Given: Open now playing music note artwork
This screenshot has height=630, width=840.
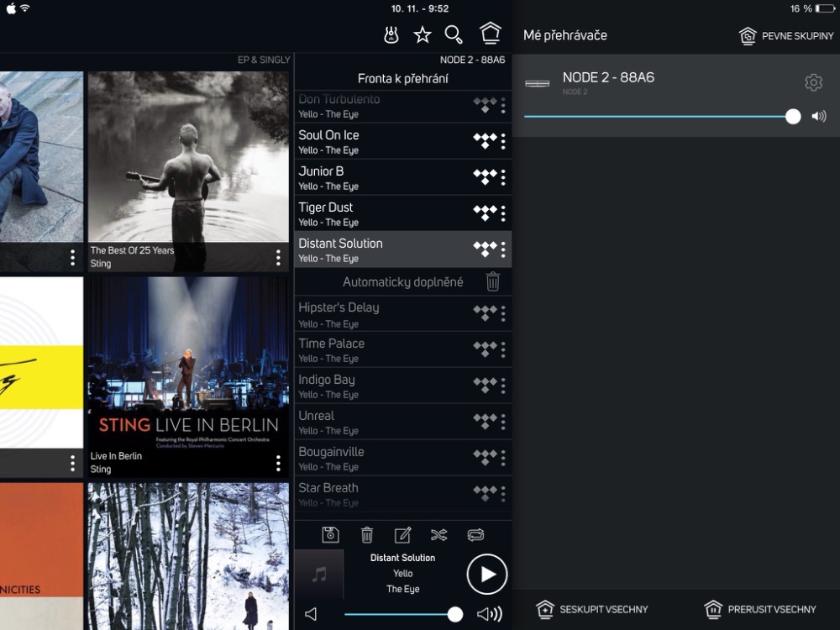Looking at the screenshot, I should pyautogui.click(x=319, y=575).
